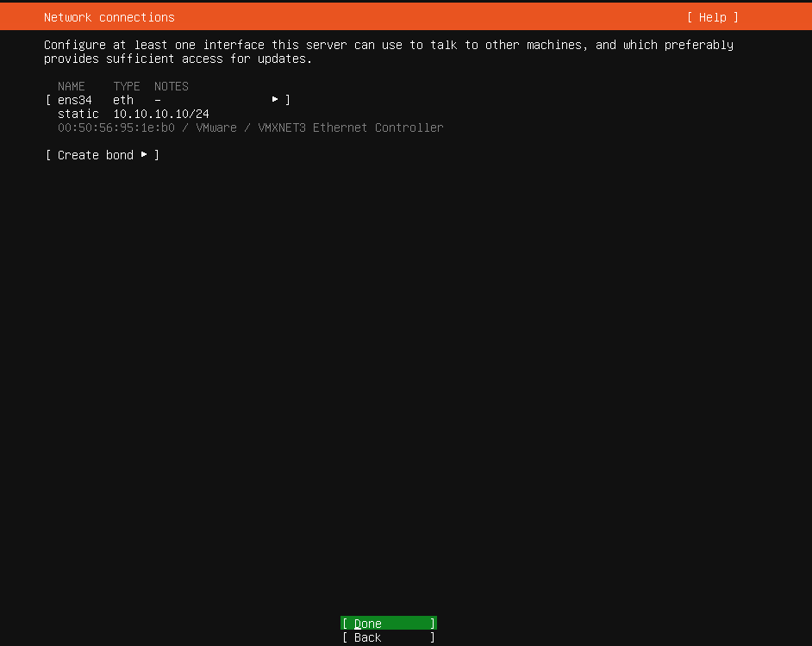This screenshot has width=812, height=646.
Task: Highlight the Done action at screen bottom
Action: point(388,623)
